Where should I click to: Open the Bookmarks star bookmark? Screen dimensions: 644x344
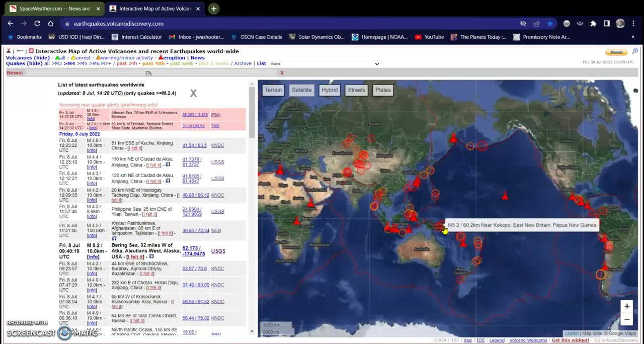[x=25, y=37]
